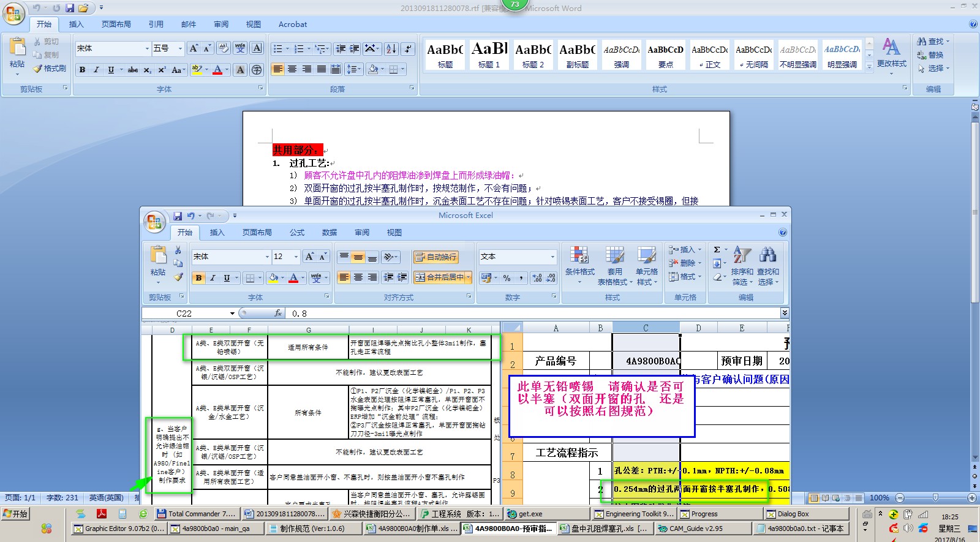Click the Excel help question mark icon

click(x=782, y=232)
